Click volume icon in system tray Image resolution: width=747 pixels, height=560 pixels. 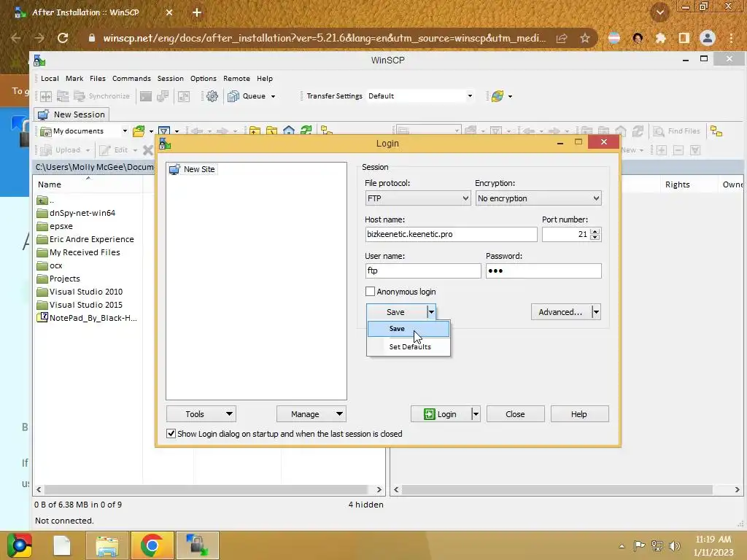tap(675, 546)
